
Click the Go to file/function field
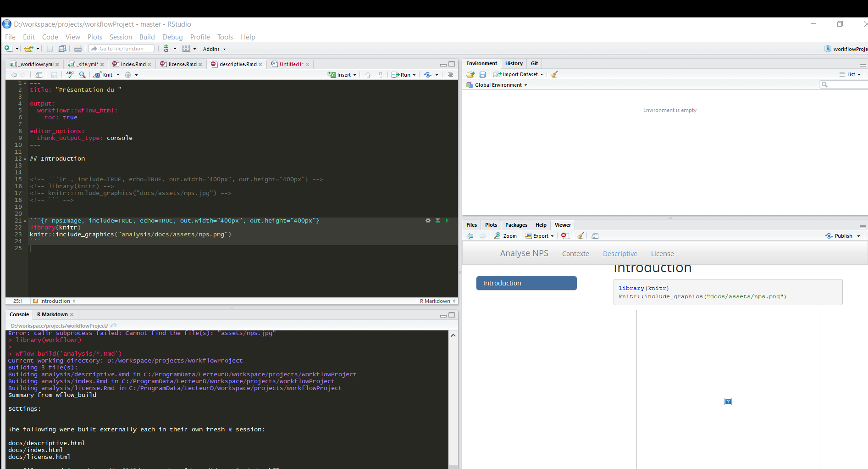(x=121, y=48)
